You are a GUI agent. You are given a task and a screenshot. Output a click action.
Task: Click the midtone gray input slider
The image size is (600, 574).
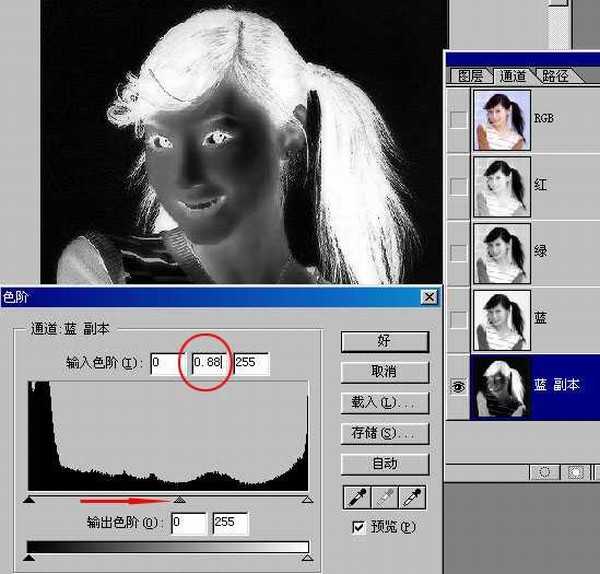(x=179, y=498)
